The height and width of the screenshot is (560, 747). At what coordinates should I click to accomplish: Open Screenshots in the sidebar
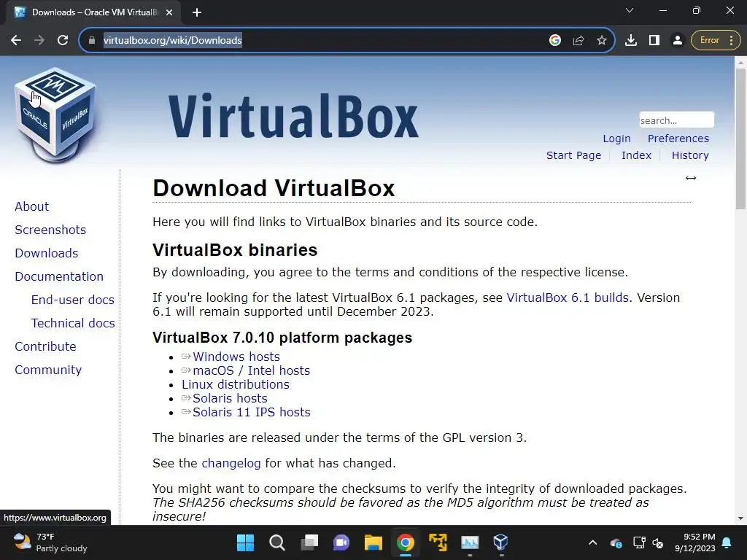[x=50, y=230]
